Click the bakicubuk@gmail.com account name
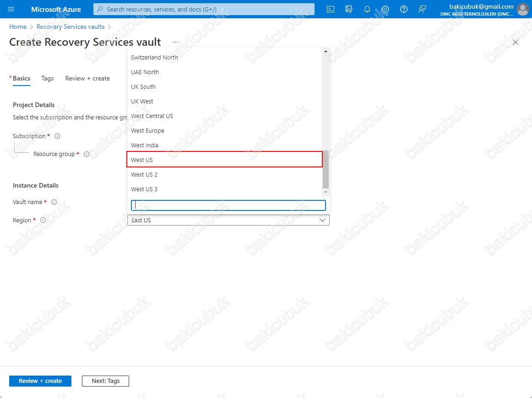 coord(481,6)
